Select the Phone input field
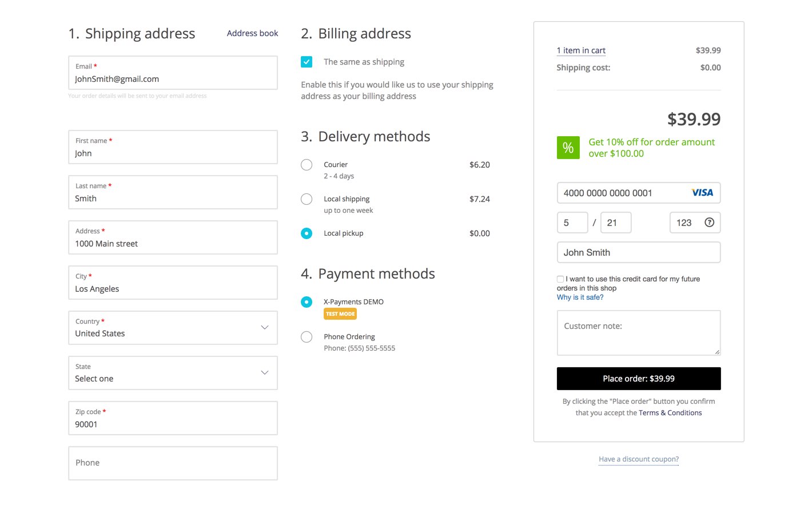 (x=173, y=463)
